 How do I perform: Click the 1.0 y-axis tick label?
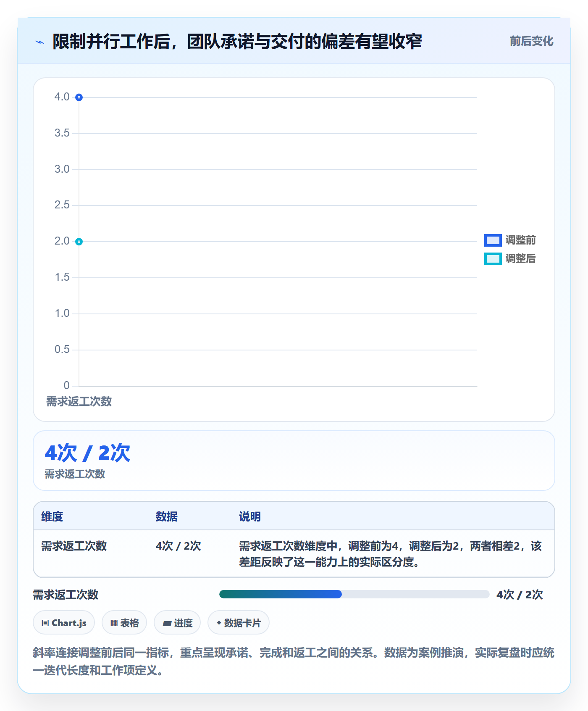pos(62,313)
